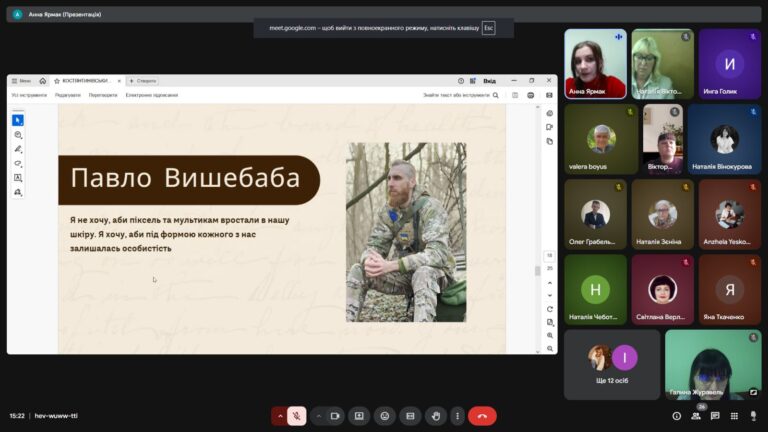Image resolution: width=768 pixels, height=432 pixels.
Task: Click the PDF vertical scrollbar thumb
Action: pyautogui.click(x=537, y=270)
